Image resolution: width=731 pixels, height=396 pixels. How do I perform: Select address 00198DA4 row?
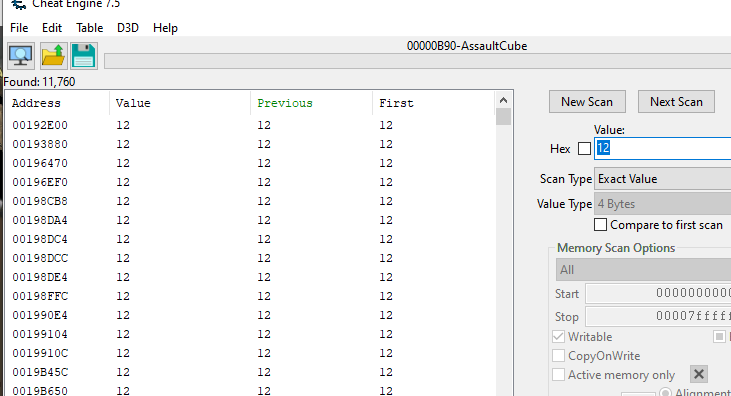point(250,220)
